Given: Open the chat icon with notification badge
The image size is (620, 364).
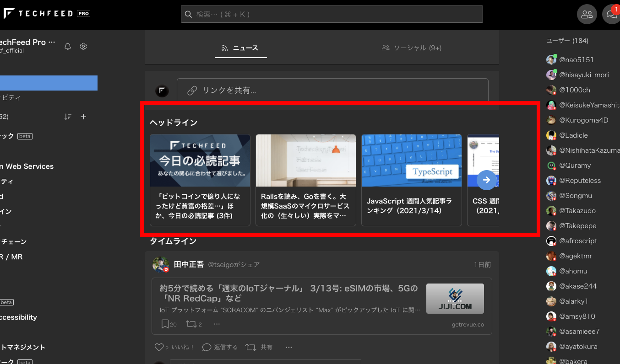Looking at the screenshot, I should (611, 14).
